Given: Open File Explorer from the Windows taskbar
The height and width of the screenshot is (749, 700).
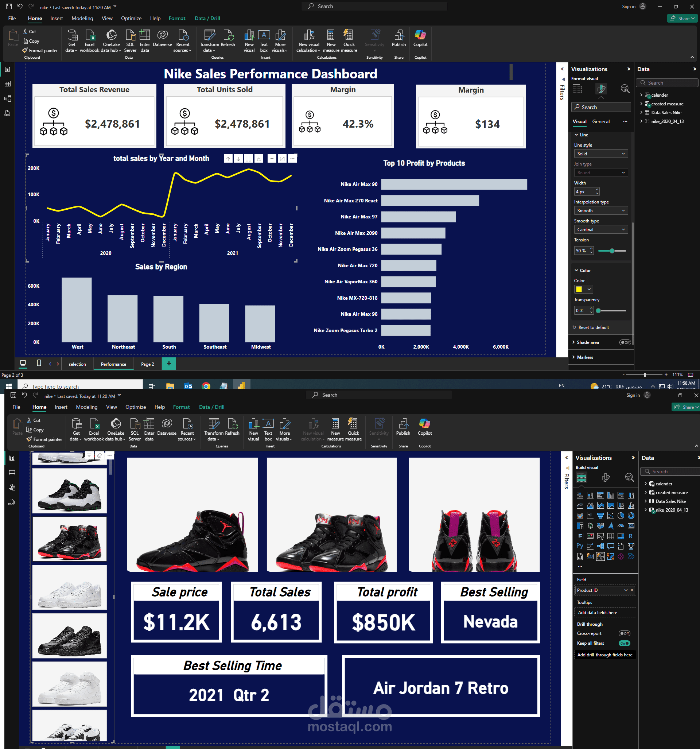Looking at the screenshot, I should [170, 386].
